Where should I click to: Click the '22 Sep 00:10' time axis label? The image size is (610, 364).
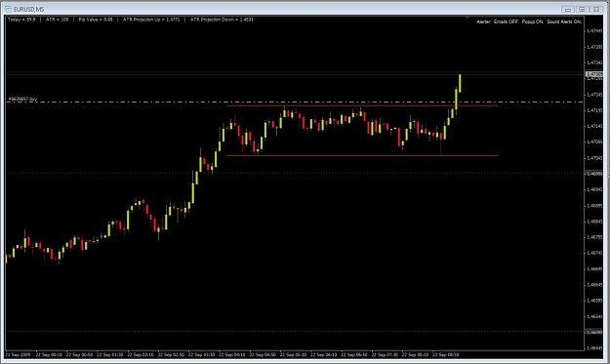coord(49,354)
